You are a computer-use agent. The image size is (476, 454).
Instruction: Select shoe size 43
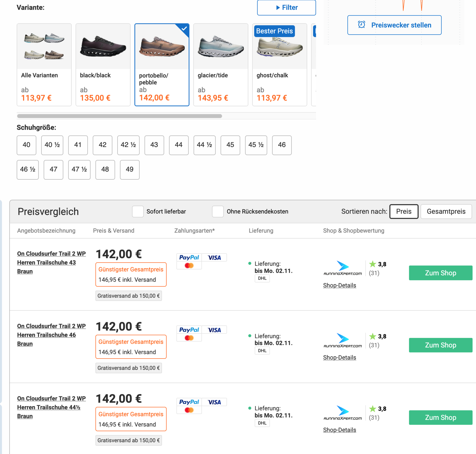154,145
